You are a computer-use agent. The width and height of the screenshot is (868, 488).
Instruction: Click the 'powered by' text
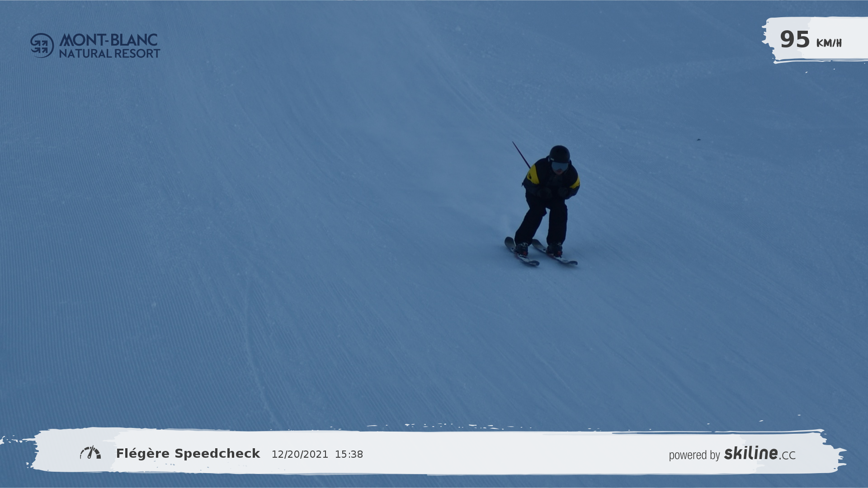[x=694, y=455]
